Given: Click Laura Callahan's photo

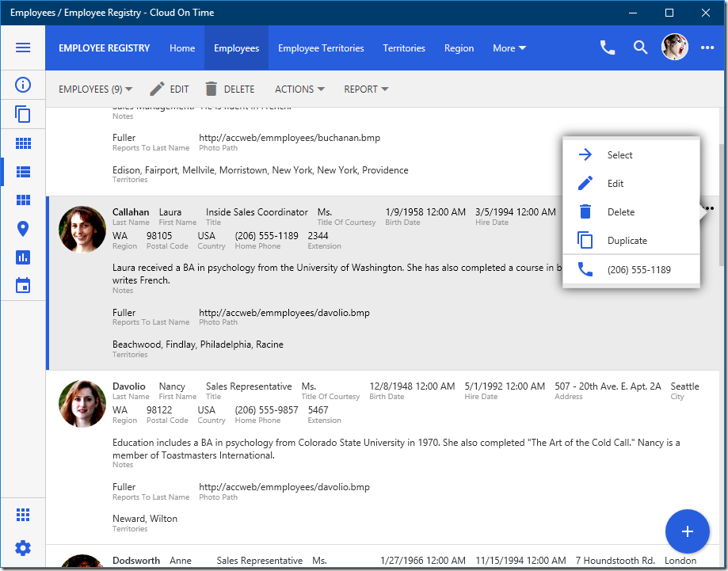Looking at the screenshot, I should (82, 230).
